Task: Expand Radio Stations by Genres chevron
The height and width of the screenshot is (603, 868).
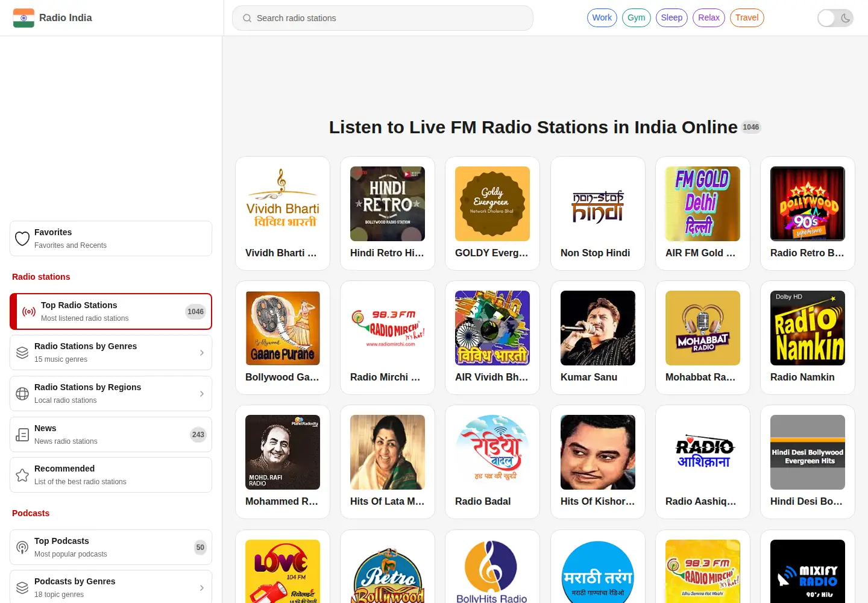Action: 202,353
